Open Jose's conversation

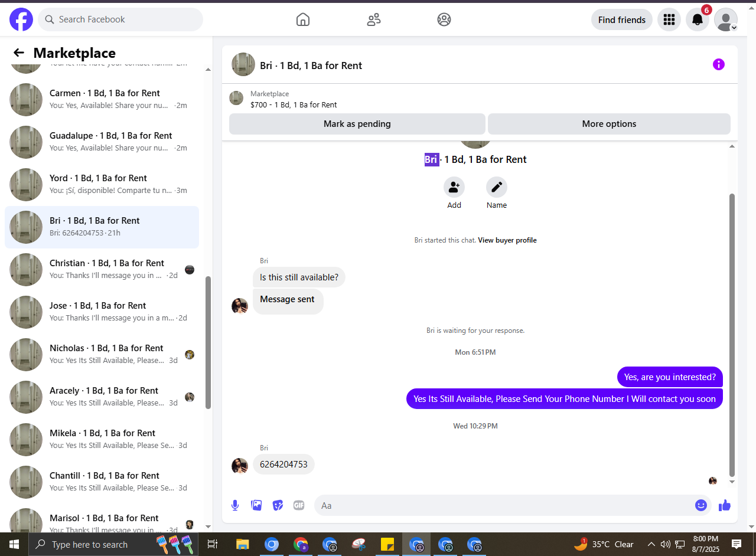pos(102,312)
